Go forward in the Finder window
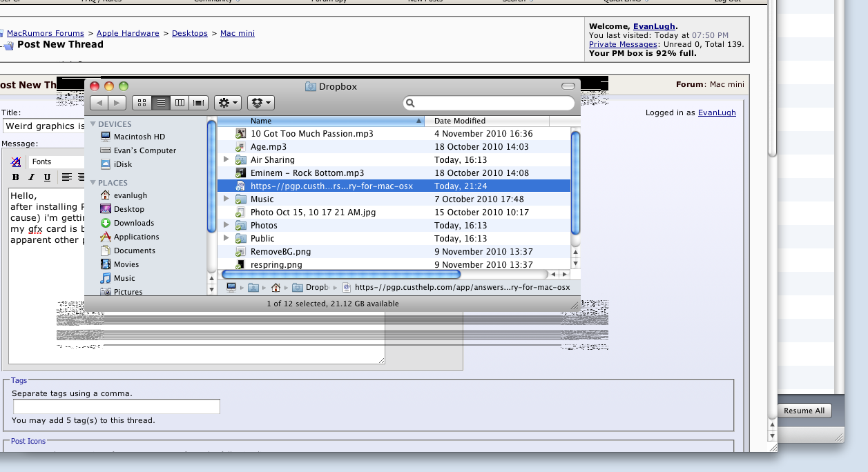The height and width of the screenshot is (472, 868). pos(117,103)
